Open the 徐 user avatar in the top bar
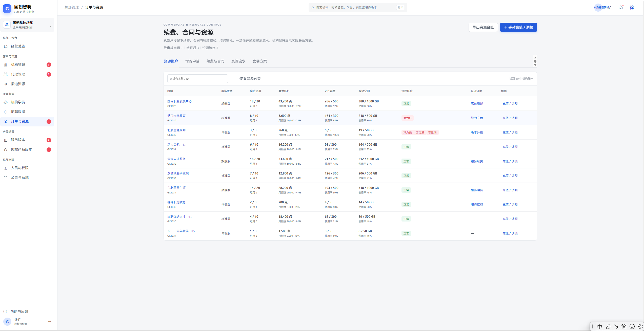This screenshot has width=644, height=331. (632, 8)
